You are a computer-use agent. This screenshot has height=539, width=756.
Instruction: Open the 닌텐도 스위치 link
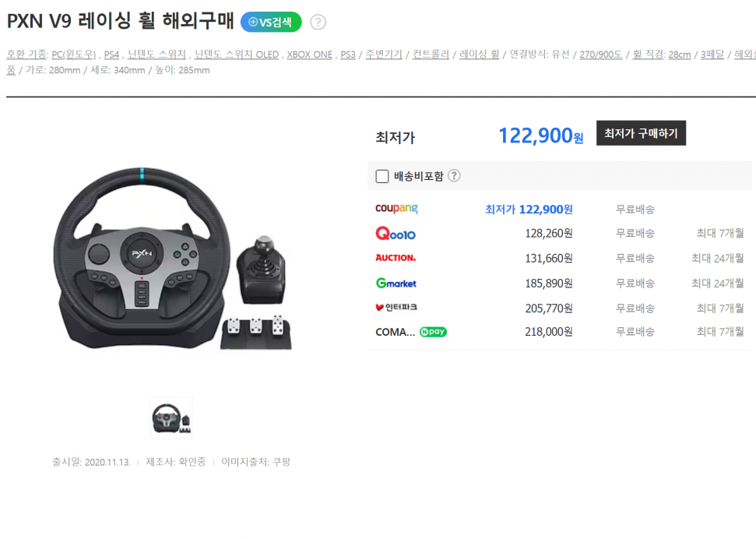[156, 55]
